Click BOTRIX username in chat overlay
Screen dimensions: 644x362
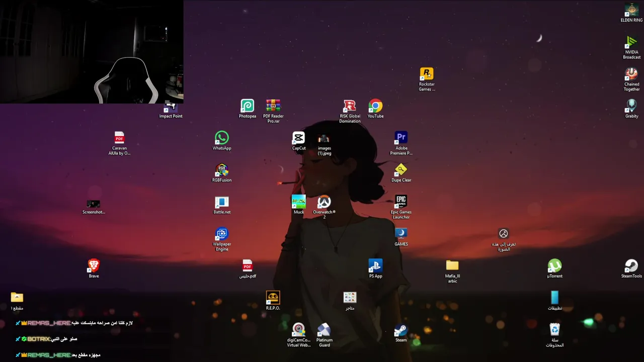tap(39, 339)
